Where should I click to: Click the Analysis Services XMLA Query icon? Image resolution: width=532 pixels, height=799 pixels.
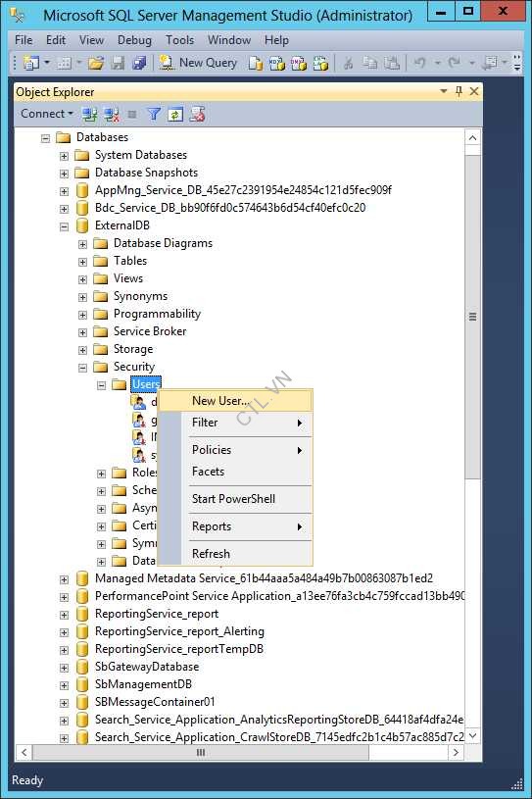(x=320, y=63)
